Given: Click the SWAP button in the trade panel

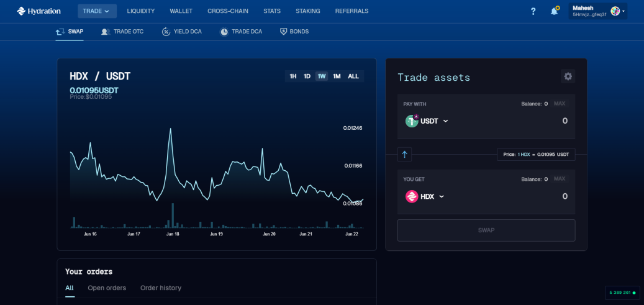Looking at the screenshot, I should pos(486,230).
